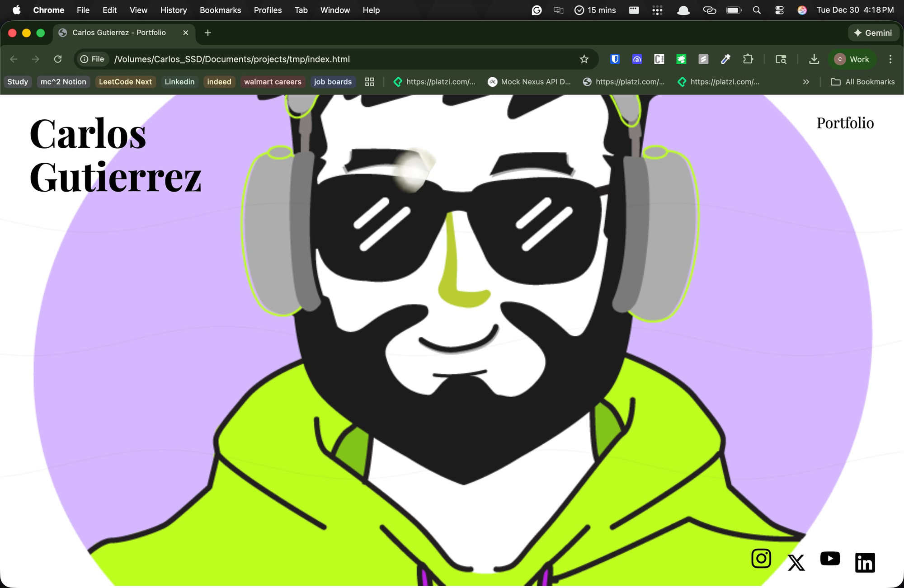Open the Extensions puzzle icon
Screen dimensions: 904x588
point(748,59)
